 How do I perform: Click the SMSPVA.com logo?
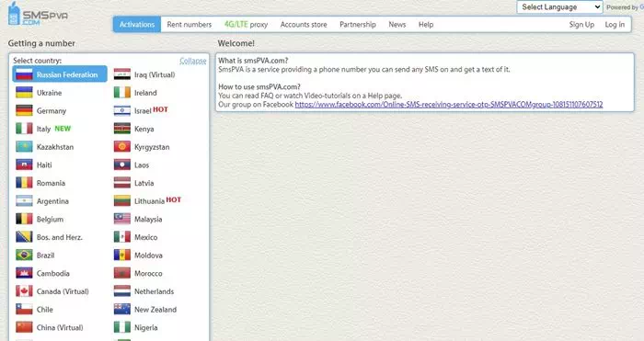(x=38, y=15)
